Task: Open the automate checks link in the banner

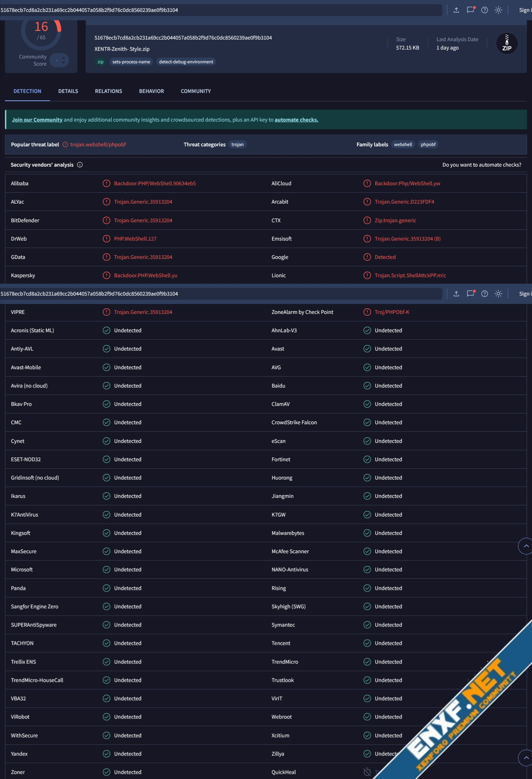Action: click(x=296, y=120)
